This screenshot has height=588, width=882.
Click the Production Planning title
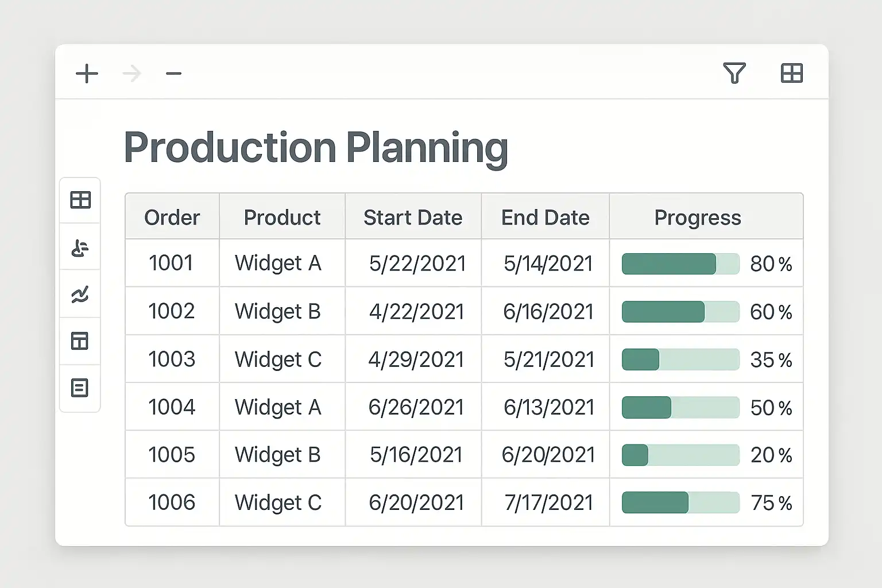pos(315,148)
